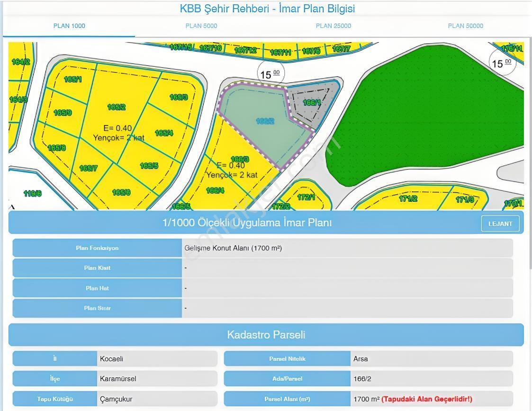Viewport: 532px width, 411px height.
Task: Click the "Gelişme Konut Alanı (1700 m²)" value
Action: (233, 248)
